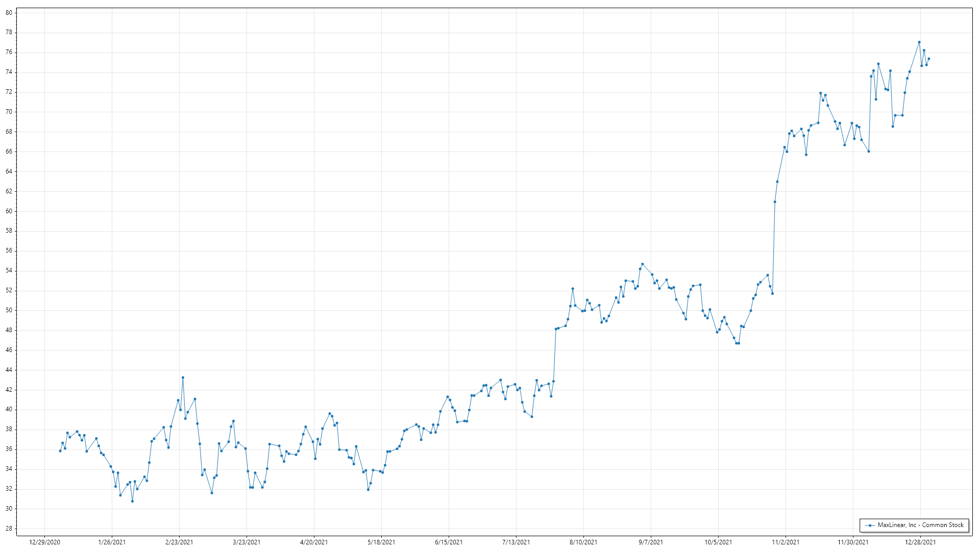
Task: Select the 4/20/2021 date label on axis
Action: 314,542
